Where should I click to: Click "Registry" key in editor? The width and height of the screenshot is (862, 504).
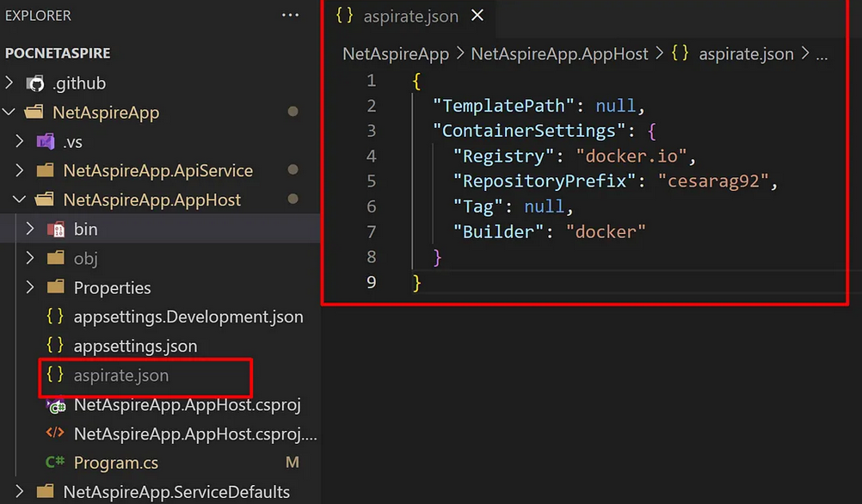tap(503, 156)
